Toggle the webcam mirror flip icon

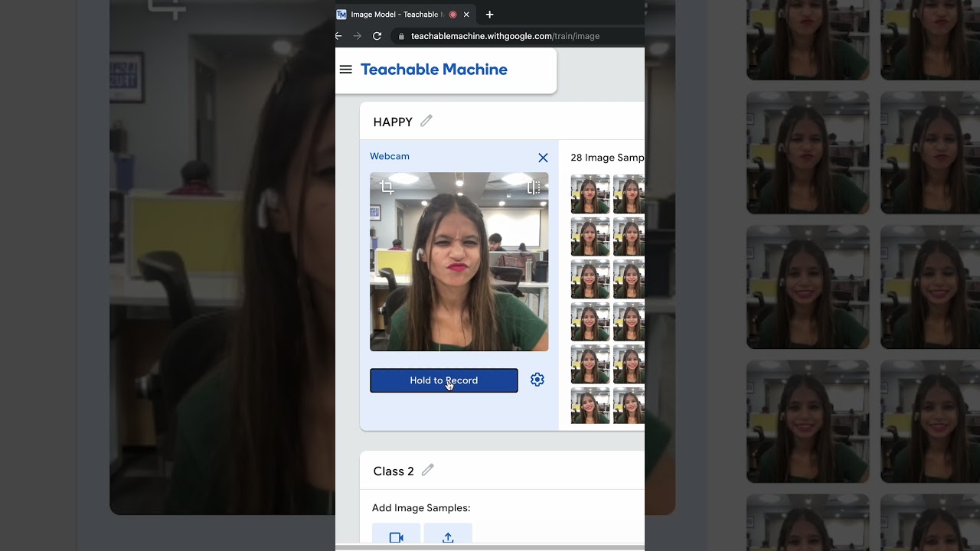[534, 187]
